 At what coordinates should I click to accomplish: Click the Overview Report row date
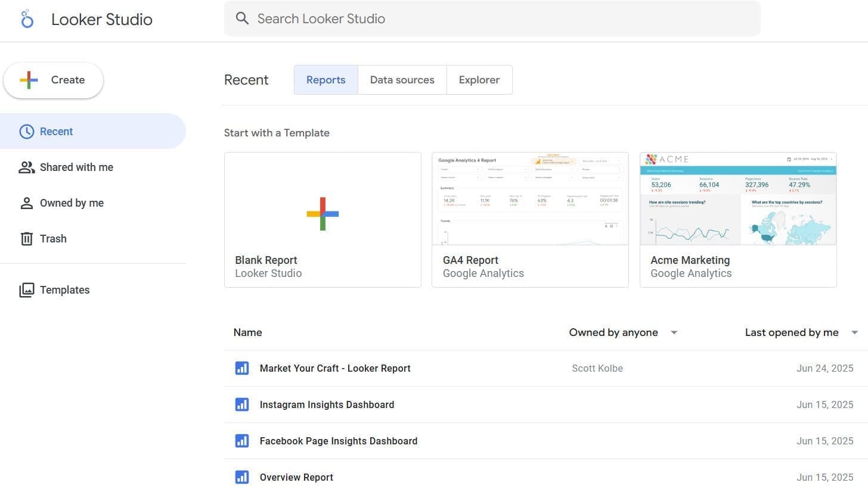tap(825, 477)
